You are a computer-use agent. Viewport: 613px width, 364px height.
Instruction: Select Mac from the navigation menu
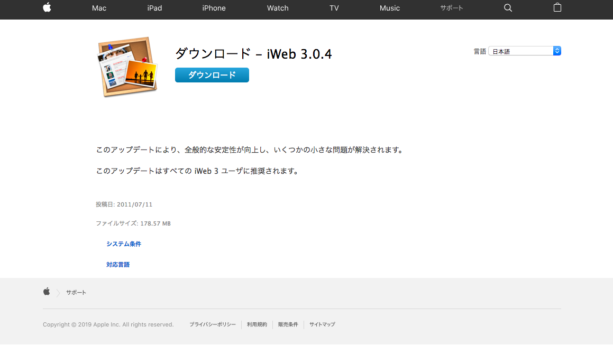[99, 8]
